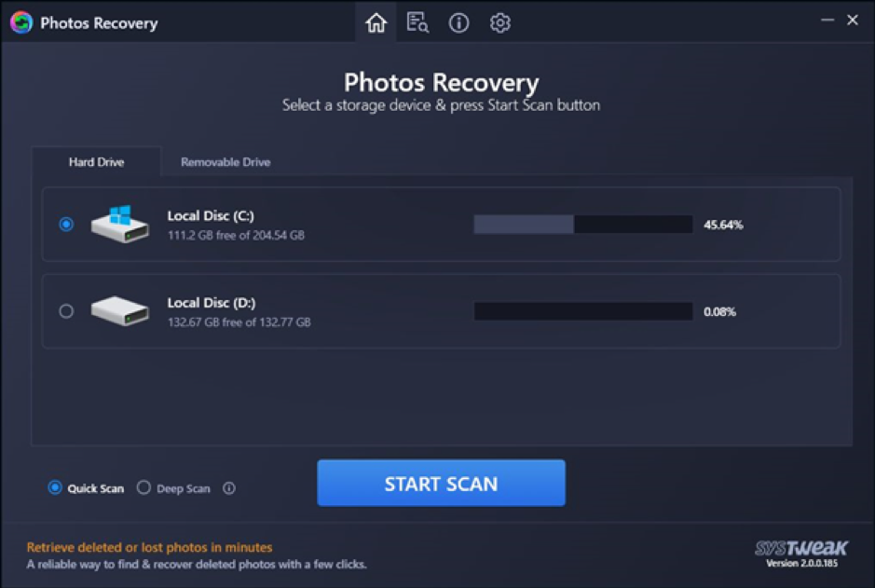
Task: Switch to the Removable Drive tab
Action: (x=226, y=162)
